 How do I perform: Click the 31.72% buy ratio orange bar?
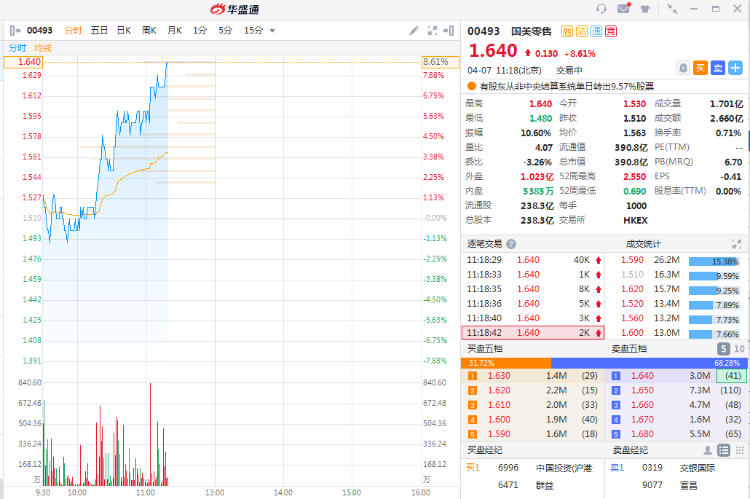(x=506, y=363)
